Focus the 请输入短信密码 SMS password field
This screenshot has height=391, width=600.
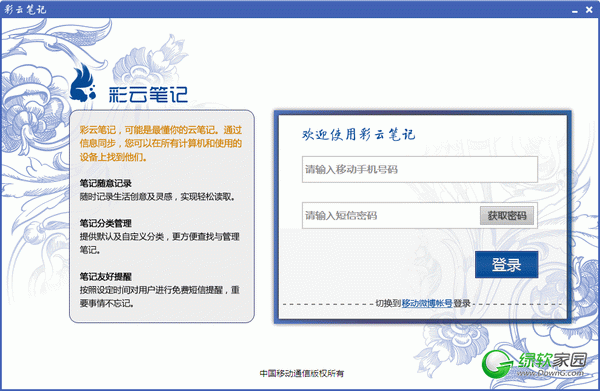pyautogui.click(x=390, y=215)
